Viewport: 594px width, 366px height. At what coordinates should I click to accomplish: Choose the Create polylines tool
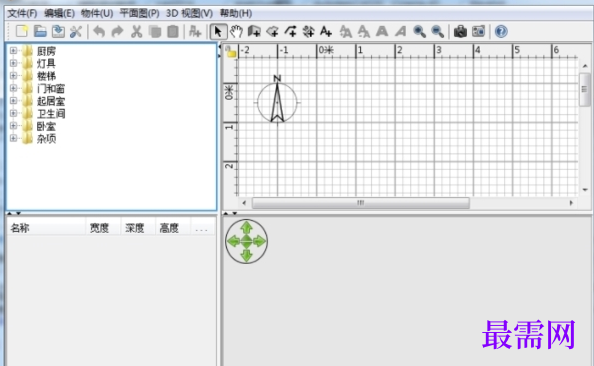[291, 31]
